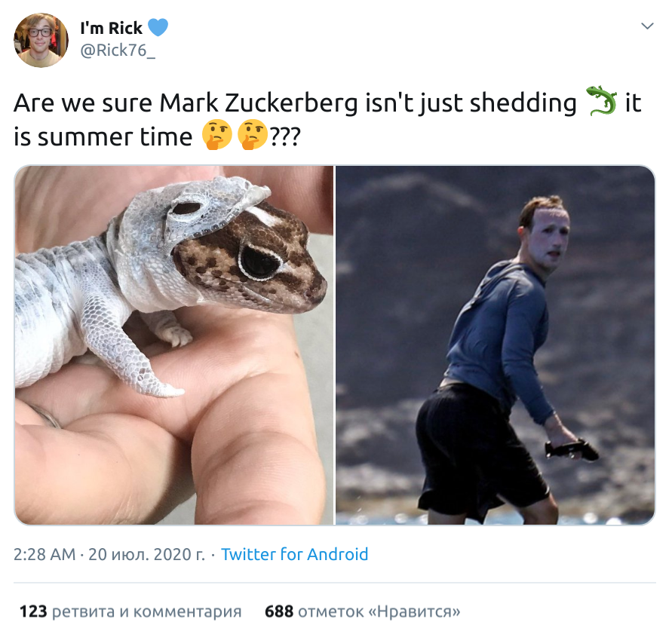Screen dimensions: 672x634
Task: View the 123 retweets and comments list
Action: tap(130, 611)
